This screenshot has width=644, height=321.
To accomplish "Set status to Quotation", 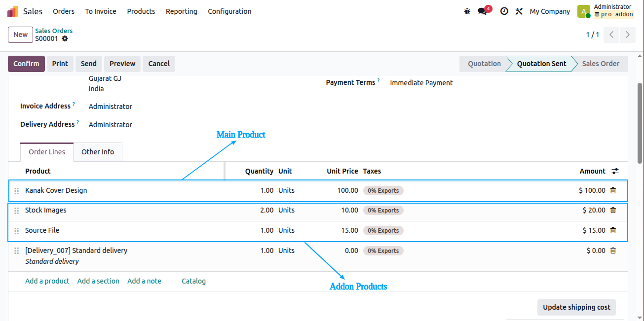I will point(484,64).
